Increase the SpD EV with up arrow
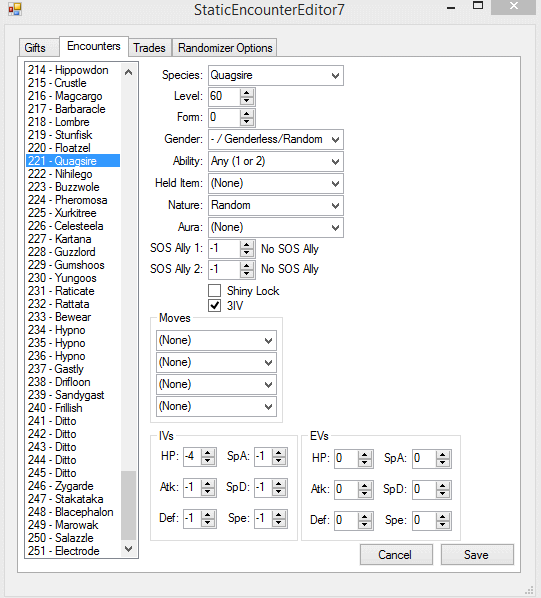 point(443,485)
